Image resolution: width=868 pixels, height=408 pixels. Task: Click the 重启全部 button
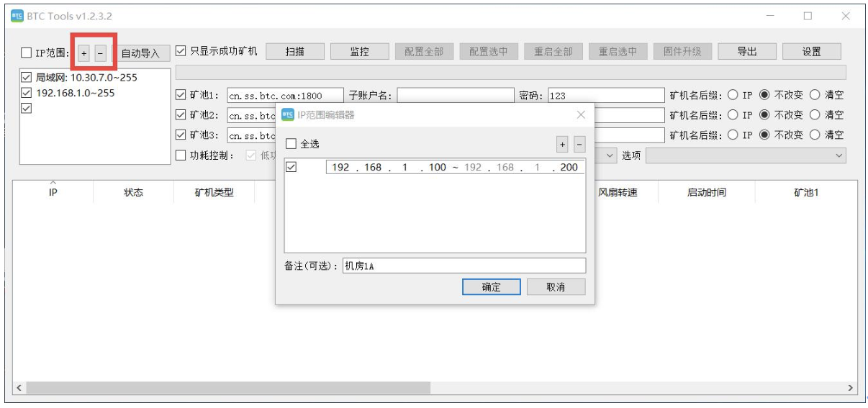[553, 51]
